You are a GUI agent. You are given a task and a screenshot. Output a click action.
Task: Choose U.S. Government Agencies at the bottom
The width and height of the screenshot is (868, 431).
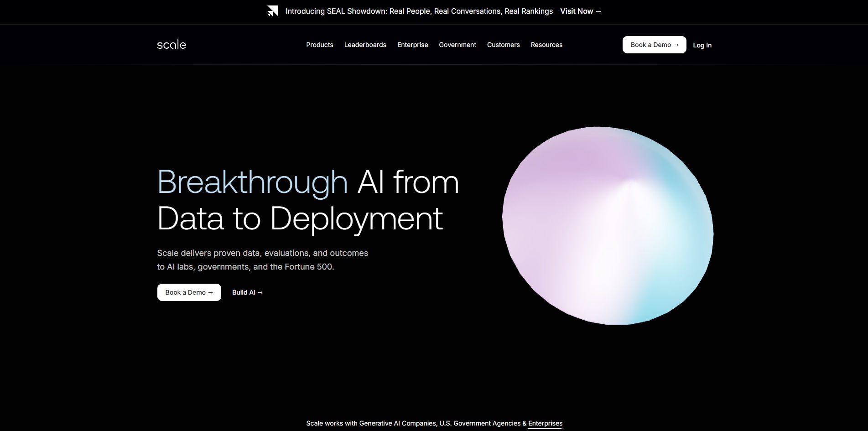coord(479,423)
